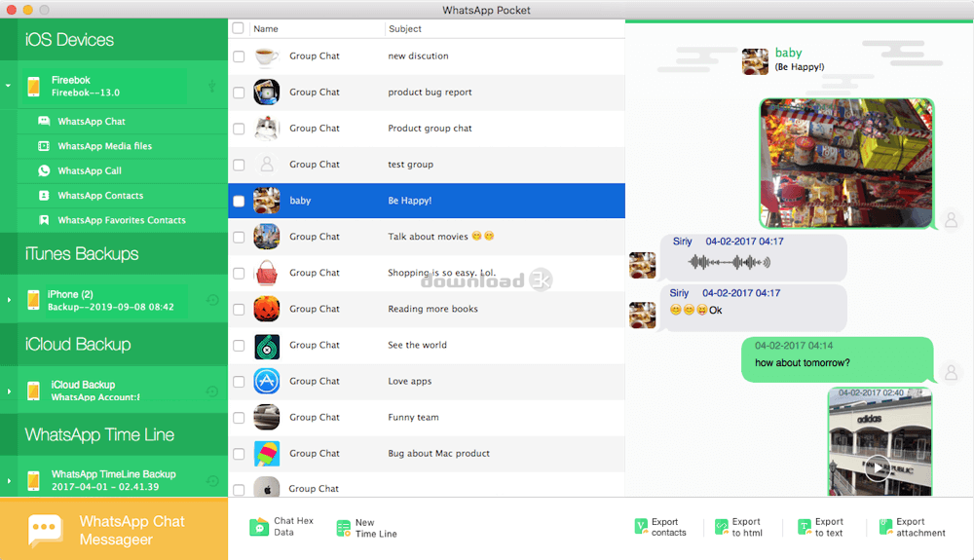
Task: Check the box for 'new discution' chat
Action: [x=239, y=56]
